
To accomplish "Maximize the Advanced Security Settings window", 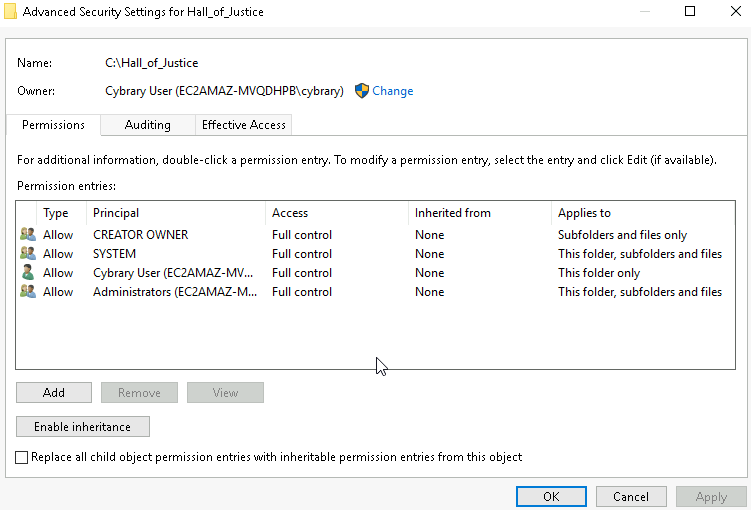I will pyautogui.click(x=689, y=12).
